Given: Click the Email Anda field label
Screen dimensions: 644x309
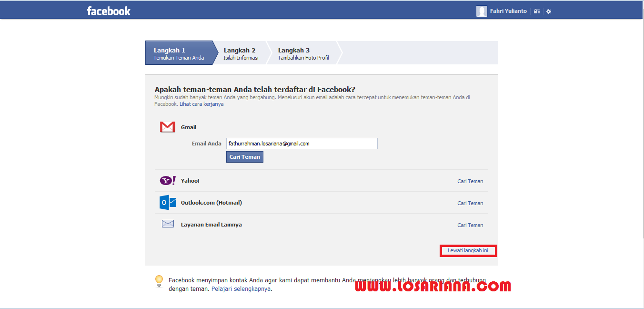Looking at the screenshot, I should coord(207,144).
